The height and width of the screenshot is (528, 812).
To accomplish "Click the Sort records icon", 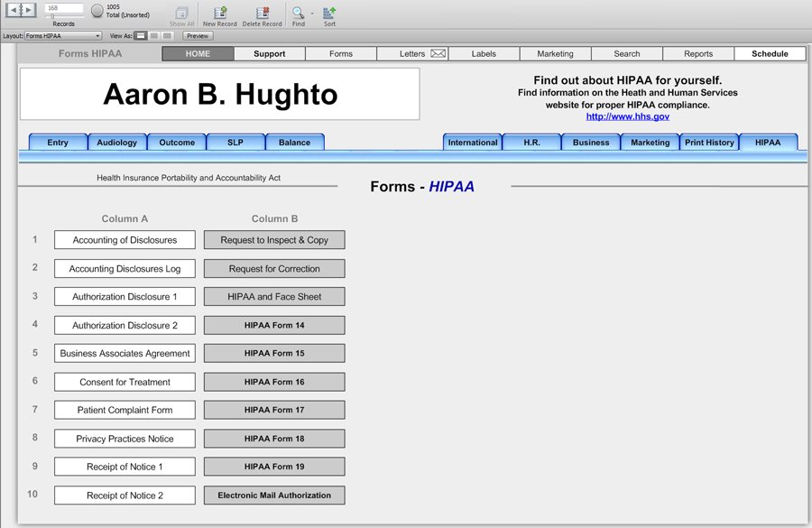I will pyautogui.click(x=329, y=13).
